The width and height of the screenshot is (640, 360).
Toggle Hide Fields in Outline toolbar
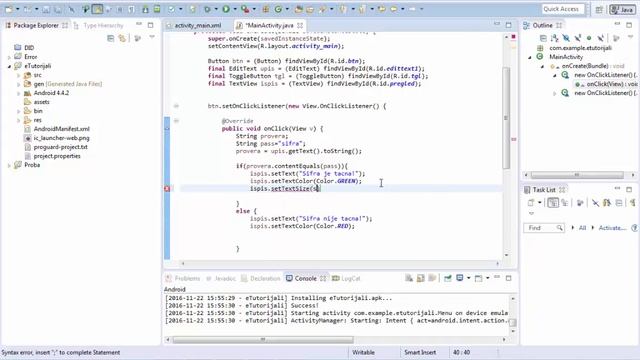[x=566, y=38]
